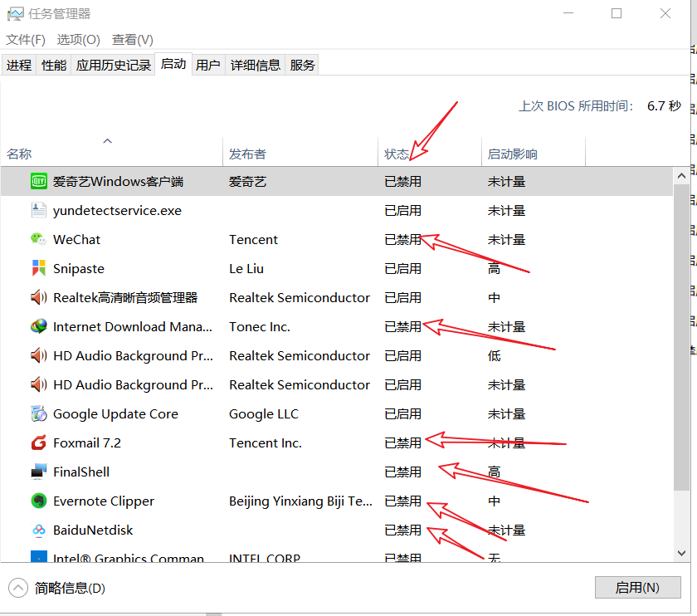Click the Le Liu publisher cell
The width and height of the screenshot is (697, 616).
(x=246, y=268)
